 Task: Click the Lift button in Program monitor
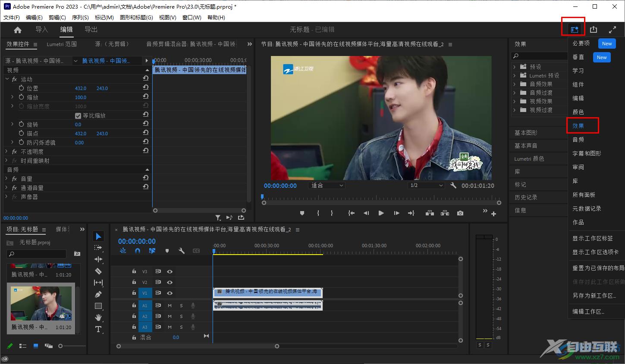point(430,213)
